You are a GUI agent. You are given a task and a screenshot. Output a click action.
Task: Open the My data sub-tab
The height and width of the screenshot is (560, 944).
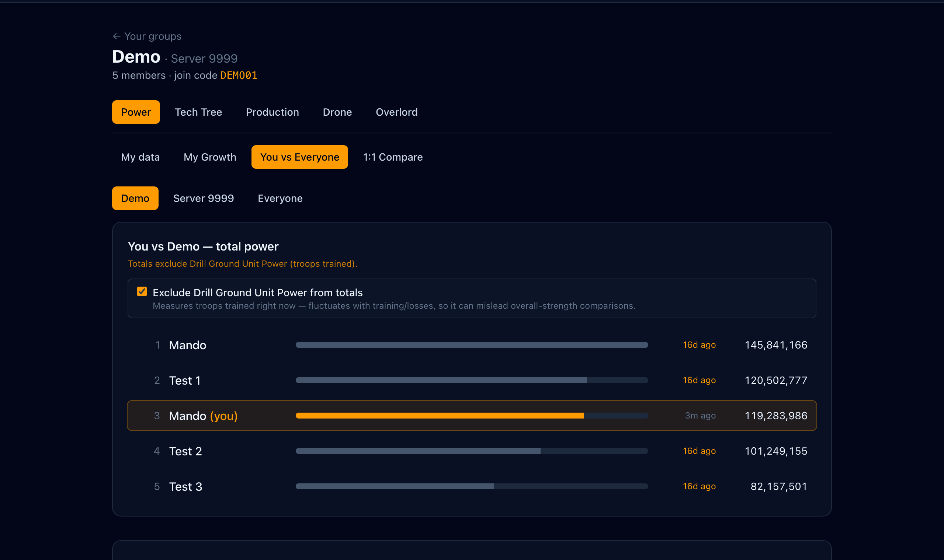click(140, 157)
